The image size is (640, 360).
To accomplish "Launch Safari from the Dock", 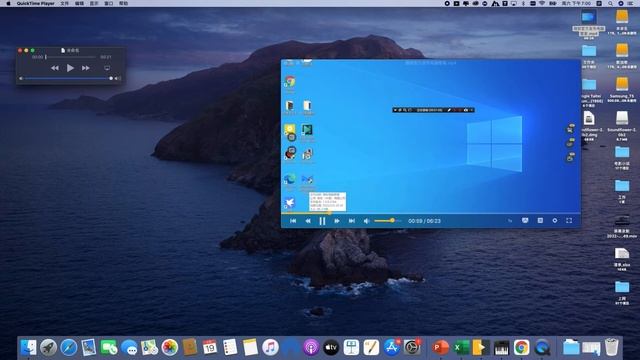I will [x=69, y=347].
